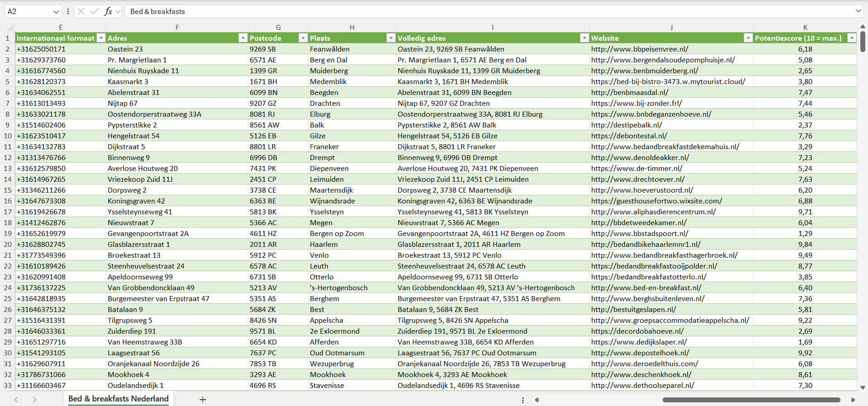Open the Website column filter dropdown
This screenshot has height=406, width=868.
(x=748, y=38)
